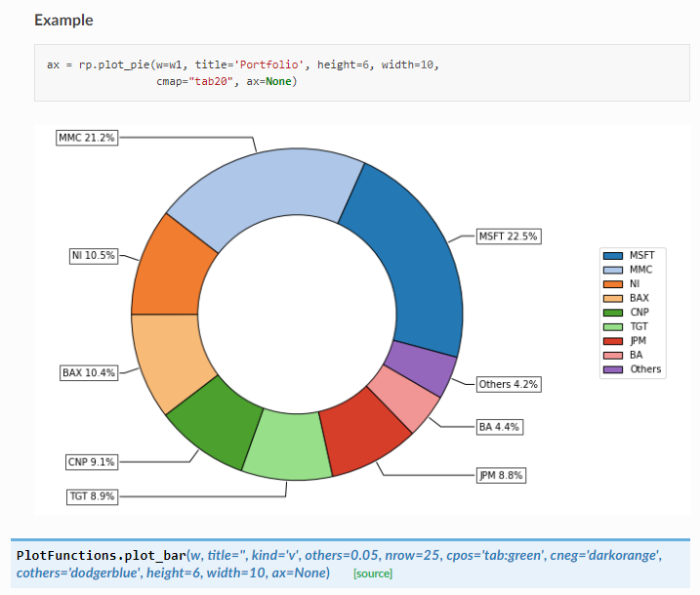Click the light orange BAX donut slice
This screenshot has width=700, height=595.
172,358
